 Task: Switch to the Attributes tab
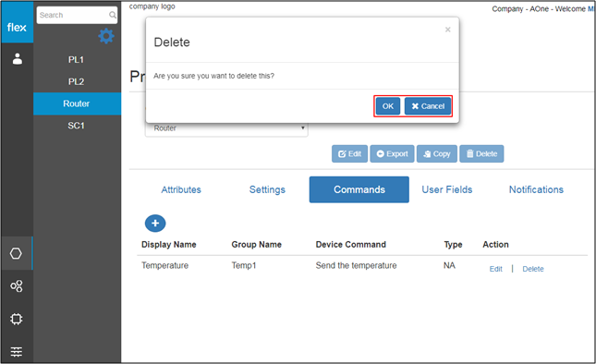click(x=181, y=189)
